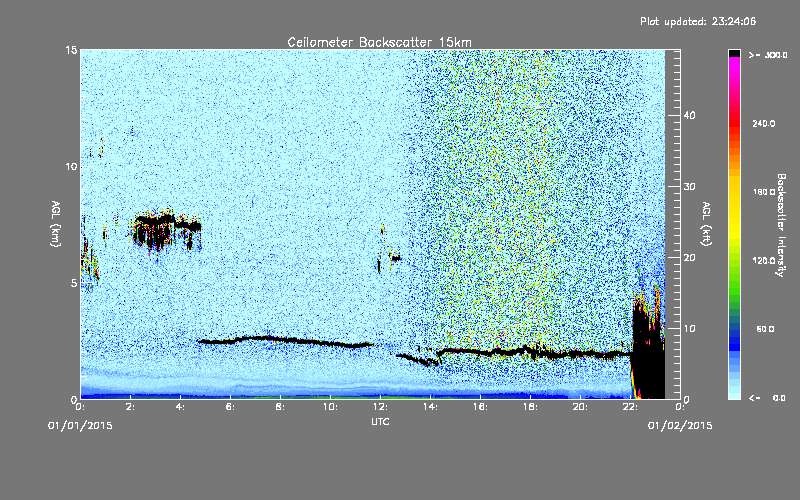Click the "18:" hour tick label
Viewport: 800px width, 500px height.
530,407
